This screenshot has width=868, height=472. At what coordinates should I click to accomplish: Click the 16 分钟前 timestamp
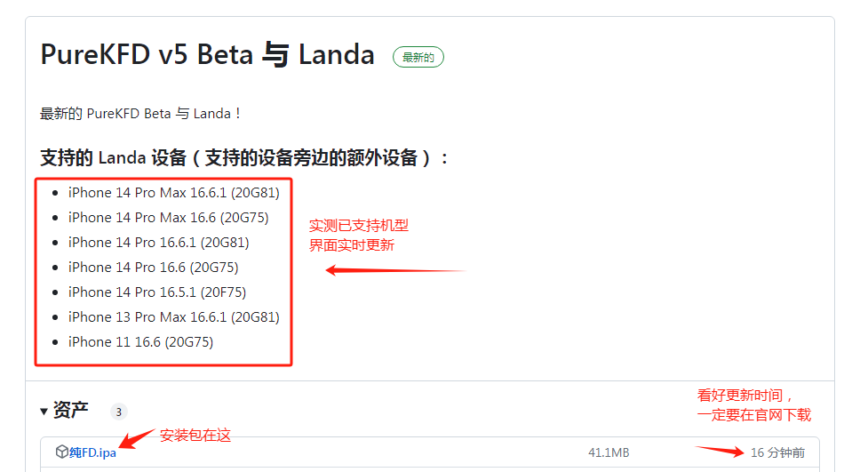777,452
